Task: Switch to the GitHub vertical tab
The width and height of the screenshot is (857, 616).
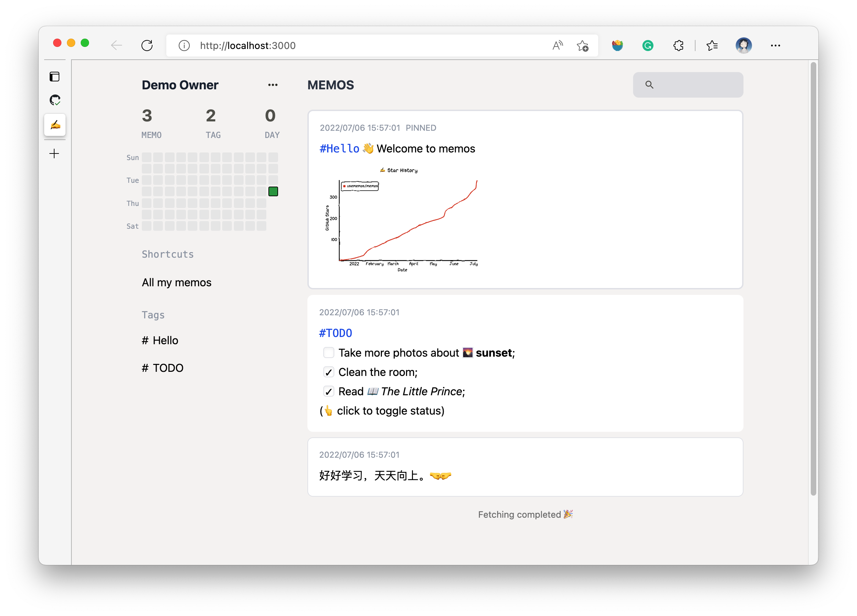Action: [55, 100]
